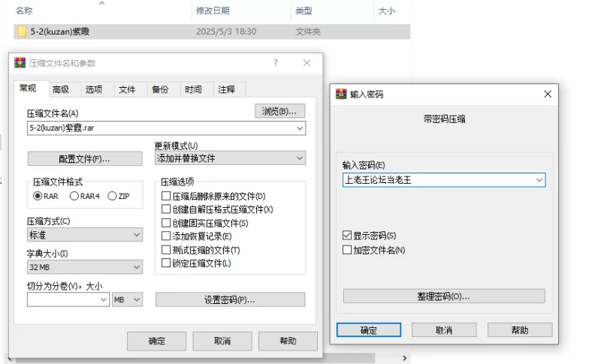Check 压缩后删除原来的文件 option
601x364 pixels.
pyautogui.click(x=166, y=196)
